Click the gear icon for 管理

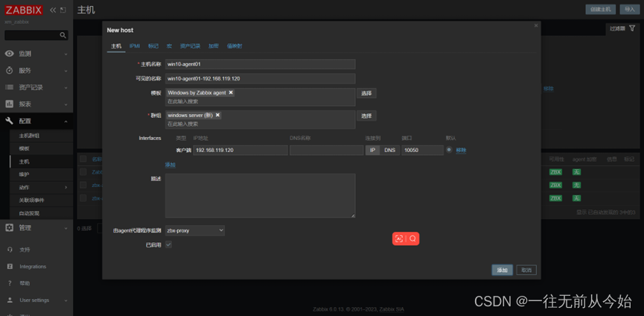[x=9, y=227]
